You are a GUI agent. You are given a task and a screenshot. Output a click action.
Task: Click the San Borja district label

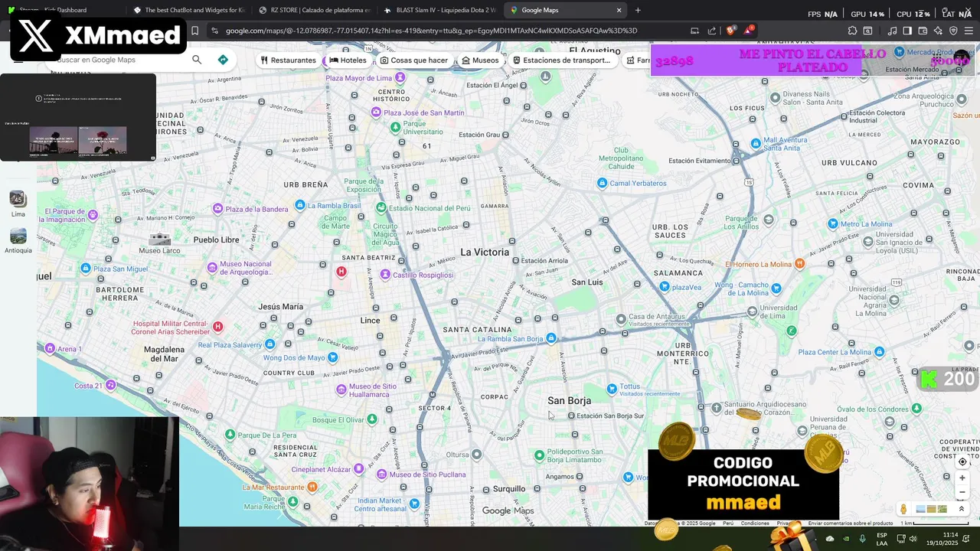[569, 401]
